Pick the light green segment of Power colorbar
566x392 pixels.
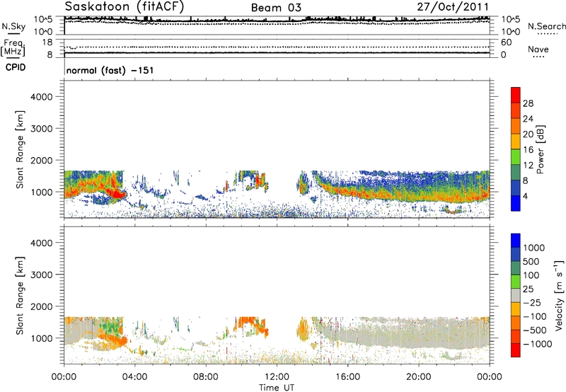(516, 156)
